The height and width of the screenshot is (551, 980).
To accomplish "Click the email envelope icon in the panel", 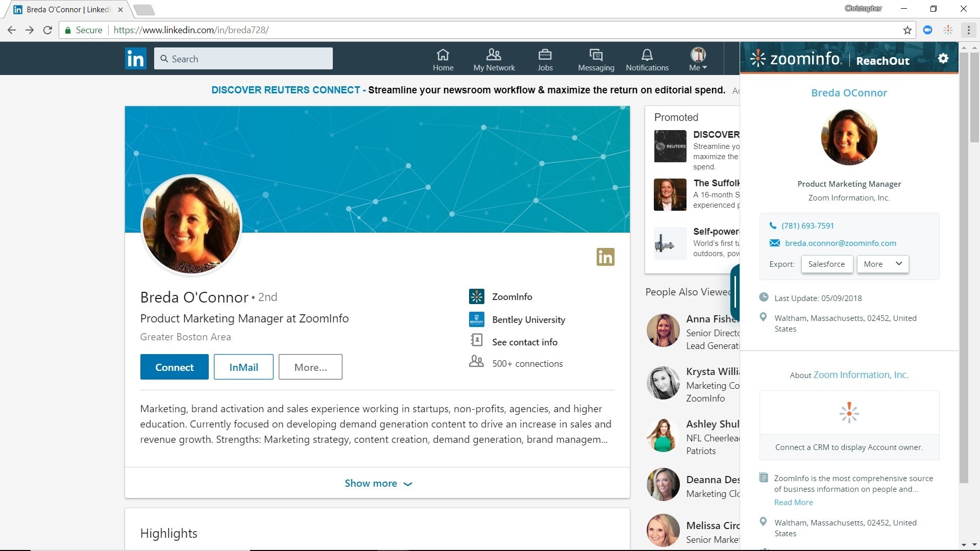I will [x=774, y=243].
